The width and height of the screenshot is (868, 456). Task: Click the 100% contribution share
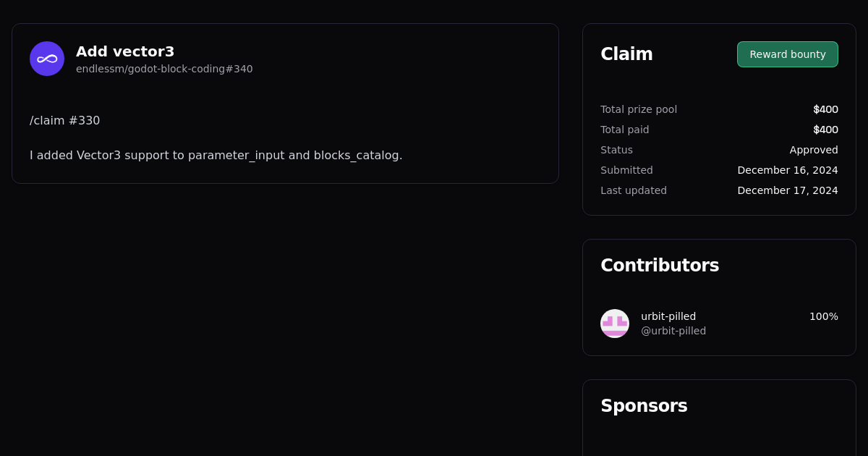pyautogui.click(x=823, y=316)
